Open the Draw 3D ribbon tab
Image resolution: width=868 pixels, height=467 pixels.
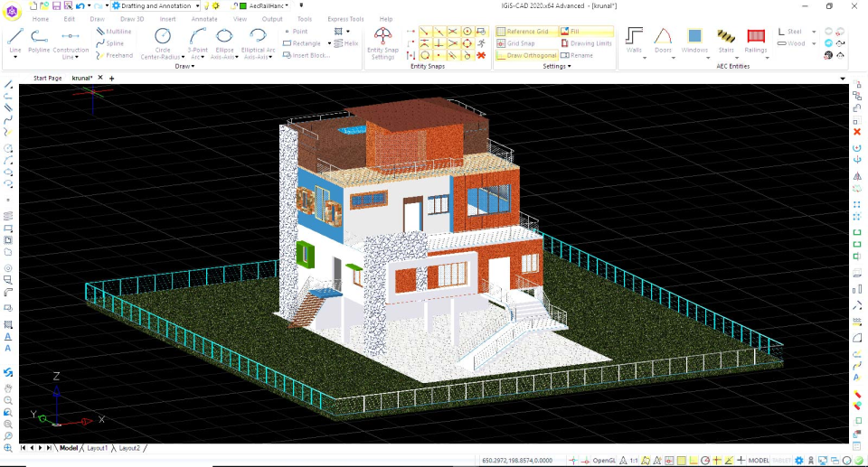tap(132, 19)
